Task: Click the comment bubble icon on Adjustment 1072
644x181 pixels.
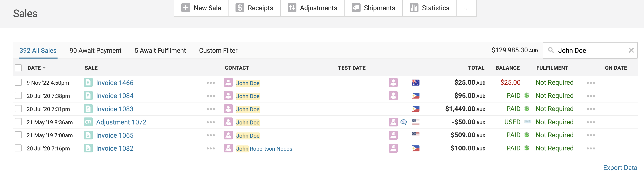Action: coord(403,122)
